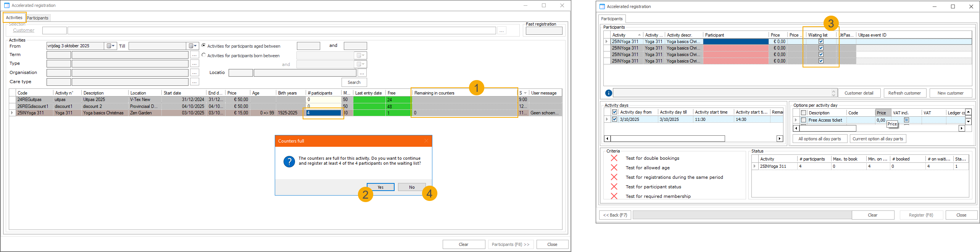Expand the S column header dropdown arrow
The height and width of the screenshot is (252, 980).
[x=525, y=93]
